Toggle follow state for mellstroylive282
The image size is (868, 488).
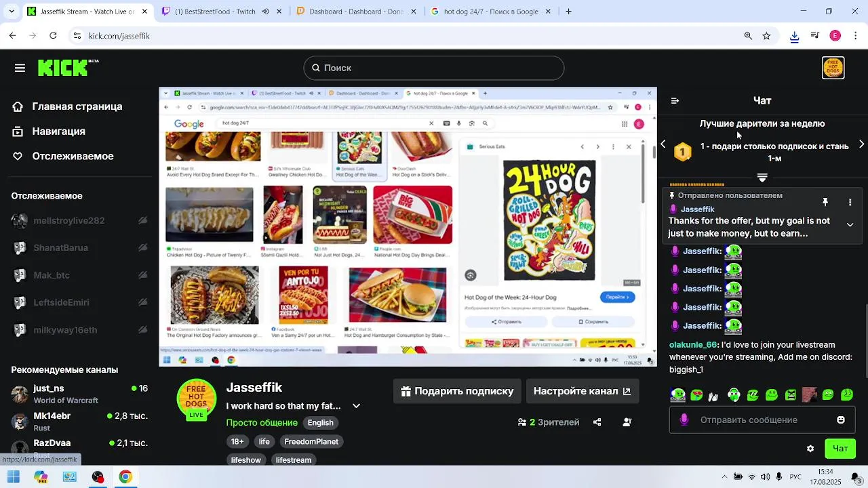coord(142,220)
